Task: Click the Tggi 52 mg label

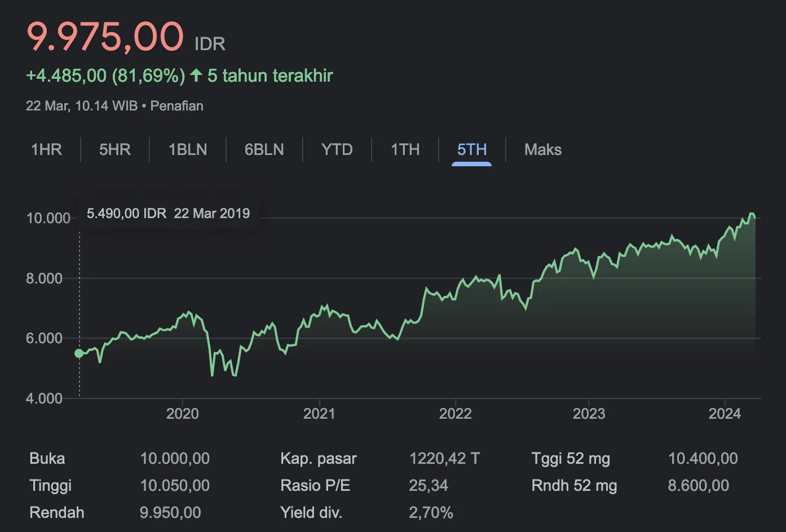Action: click(x=571, y=459)
